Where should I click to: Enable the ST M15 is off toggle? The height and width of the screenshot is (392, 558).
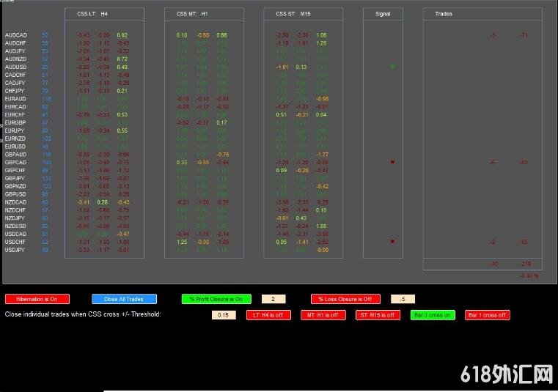coord(378,315)
